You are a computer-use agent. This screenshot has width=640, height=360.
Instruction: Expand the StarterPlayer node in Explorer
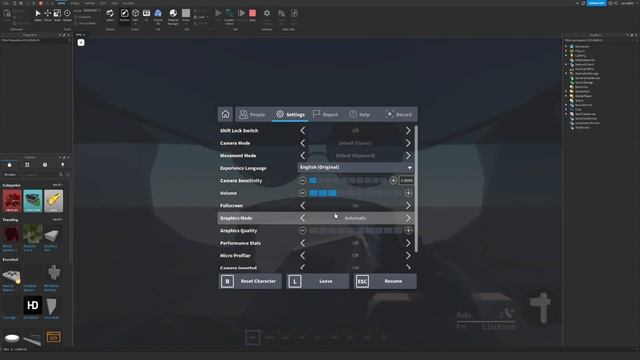coord(566,96)
